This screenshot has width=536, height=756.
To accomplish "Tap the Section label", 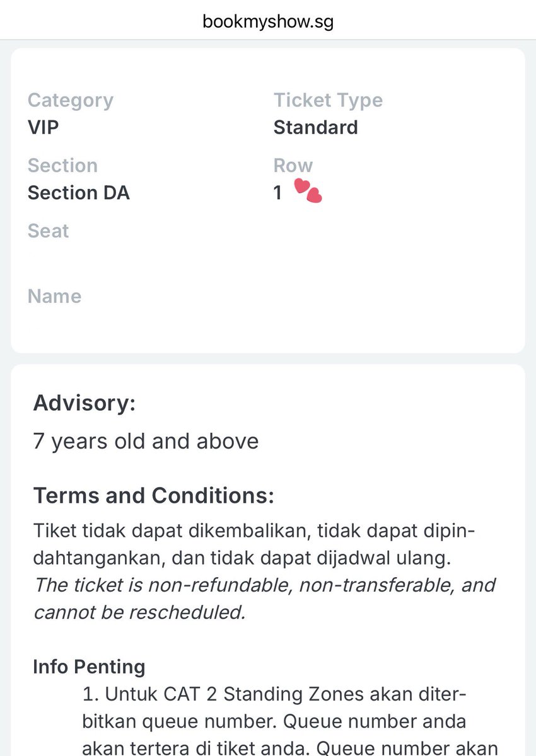I will (x=62, y=166).
